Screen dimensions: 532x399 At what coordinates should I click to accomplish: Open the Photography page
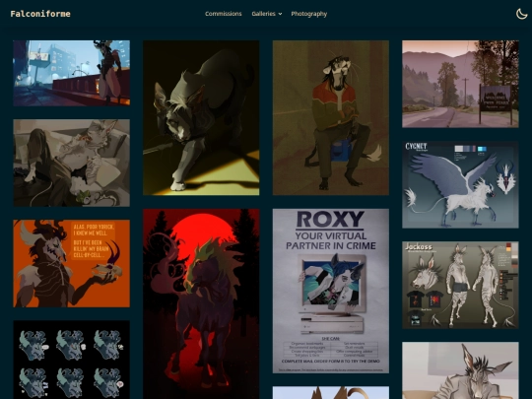(x=309, y=14)
